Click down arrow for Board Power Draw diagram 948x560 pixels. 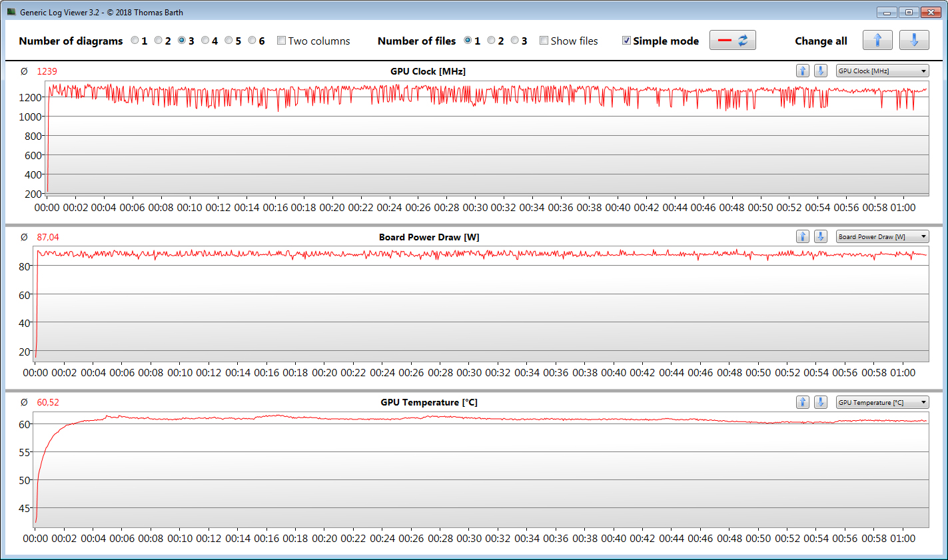821,236
